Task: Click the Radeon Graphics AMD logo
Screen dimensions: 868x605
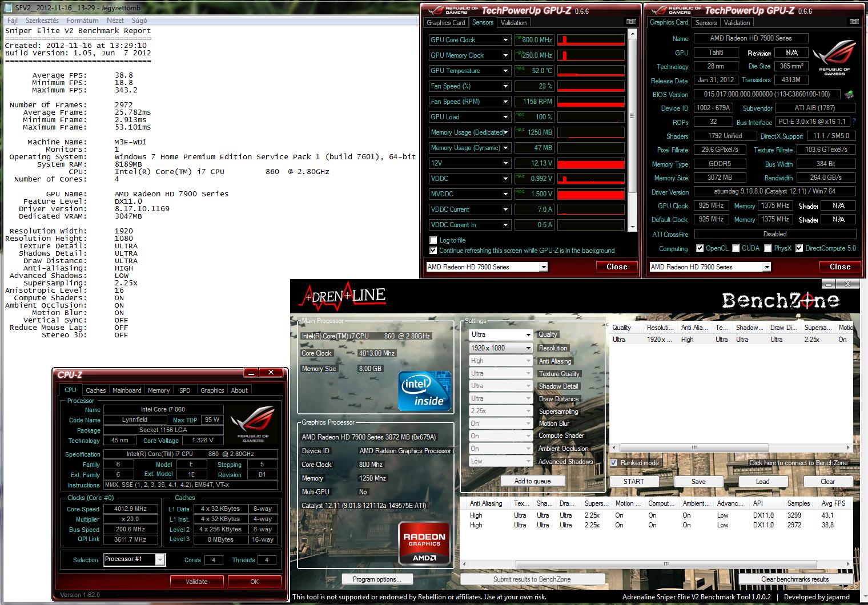Action: (x=424, y=543)
